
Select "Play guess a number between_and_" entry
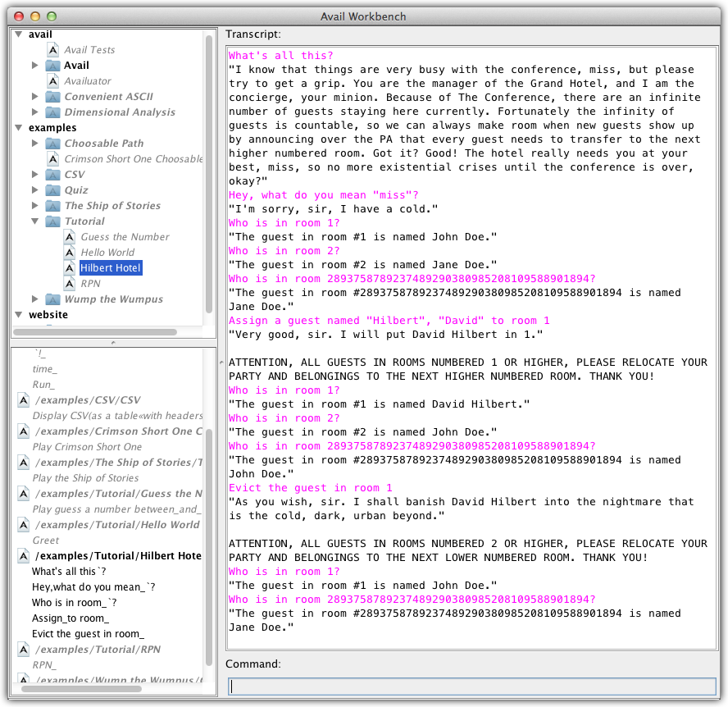pyautogui.click(x=116, y=509)
